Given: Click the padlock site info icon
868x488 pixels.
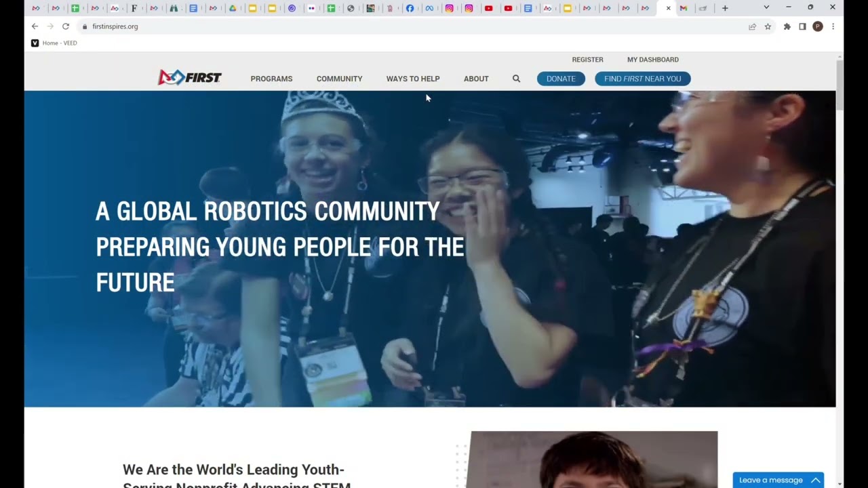Looking at the screenshot, I should 85,26.
